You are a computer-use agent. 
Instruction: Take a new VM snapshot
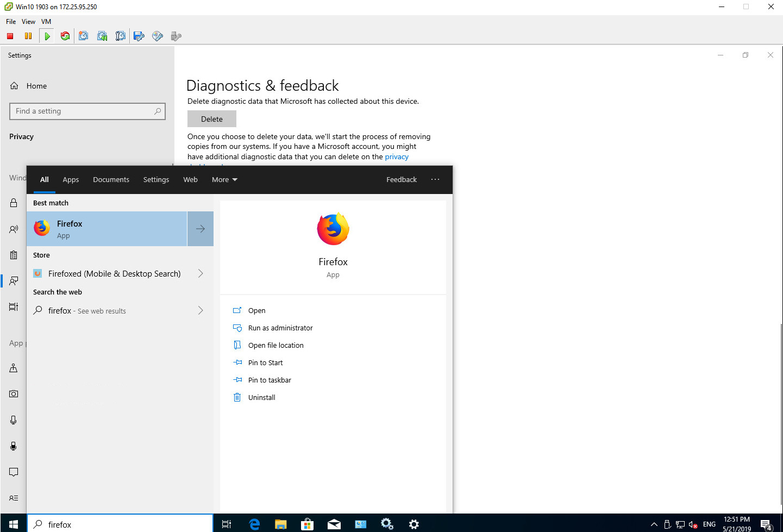83,36
